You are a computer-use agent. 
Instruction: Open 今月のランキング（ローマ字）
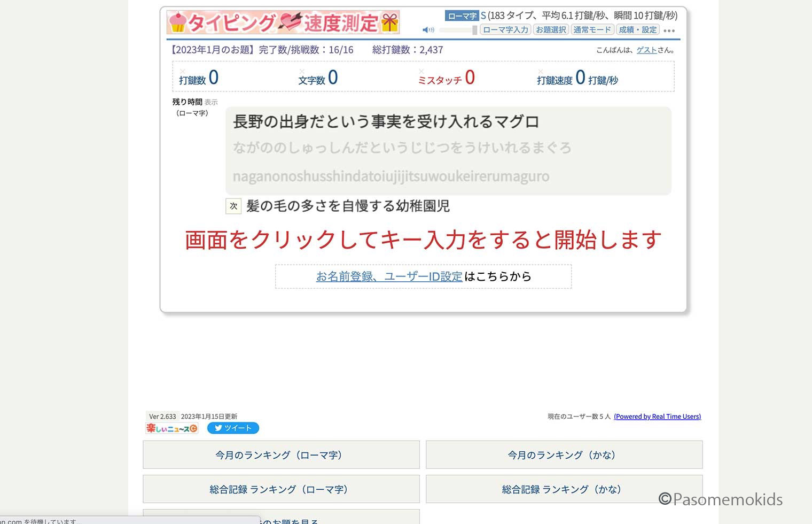(x=281, y=454)
